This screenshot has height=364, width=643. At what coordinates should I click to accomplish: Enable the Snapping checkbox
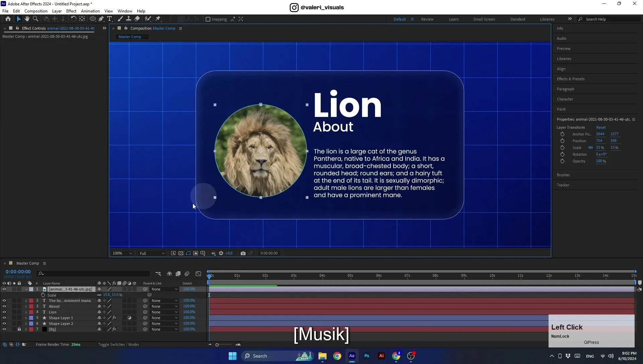(x=208, y=19)
